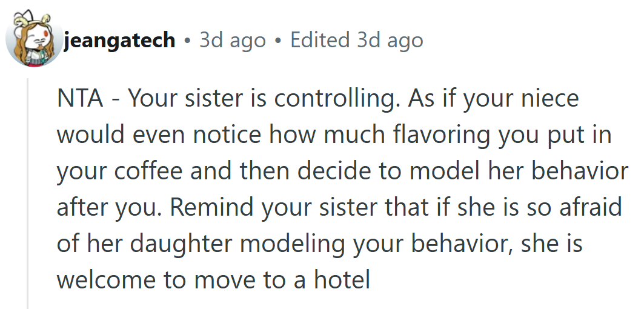Click the word "coffee" in the comment
Viewport: 644px width, 309px height.
[148, 171]
